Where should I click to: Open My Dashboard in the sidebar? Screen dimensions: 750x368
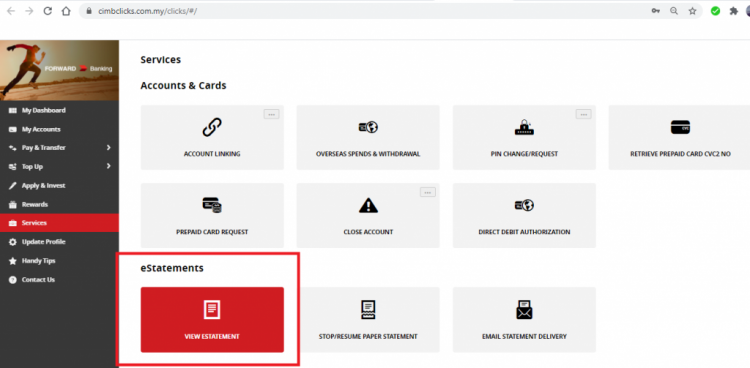click(x=59, y=111)
